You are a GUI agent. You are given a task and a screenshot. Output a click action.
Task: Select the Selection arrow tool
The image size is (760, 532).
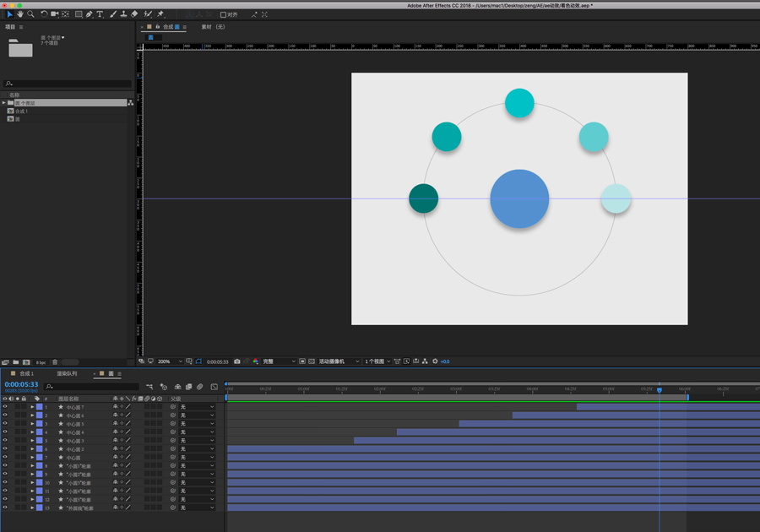tap(9, 14)
